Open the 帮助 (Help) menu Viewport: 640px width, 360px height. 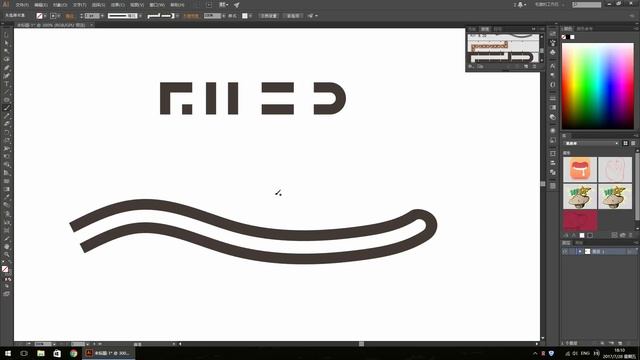tap(177, 5)
